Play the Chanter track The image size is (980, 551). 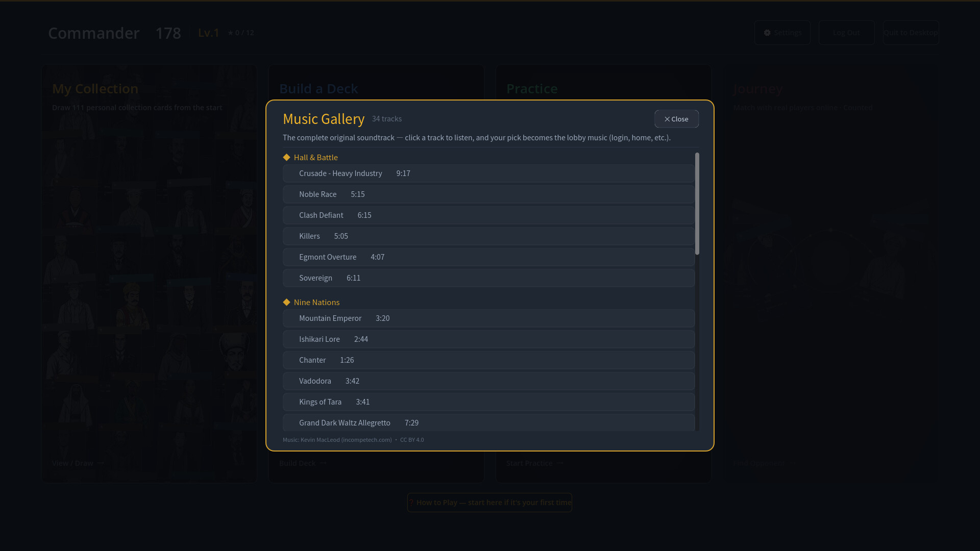488,360
